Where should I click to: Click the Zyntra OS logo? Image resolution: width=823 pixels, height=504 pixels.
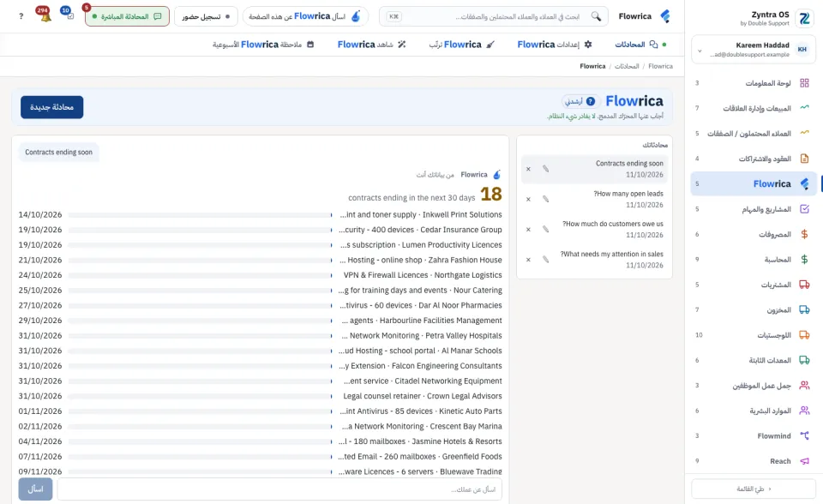click(803, 18)
